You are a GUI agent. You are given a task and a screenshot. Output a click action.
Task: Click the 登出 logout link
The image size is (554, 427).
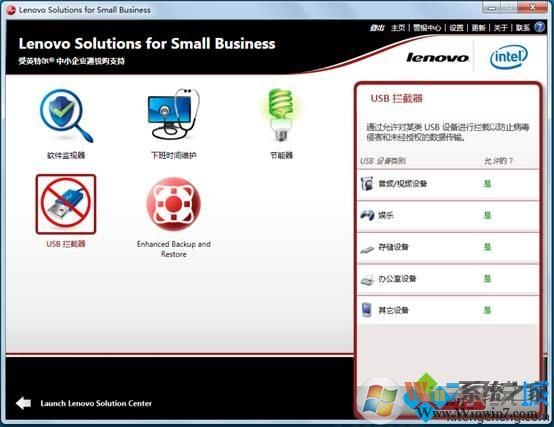[x=377, y=28]
